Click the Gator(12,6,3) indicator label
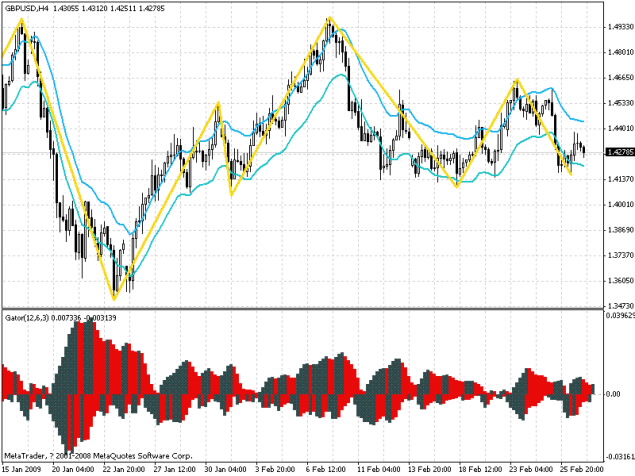The width and height of the screenshot is (635, 476). 27,318
